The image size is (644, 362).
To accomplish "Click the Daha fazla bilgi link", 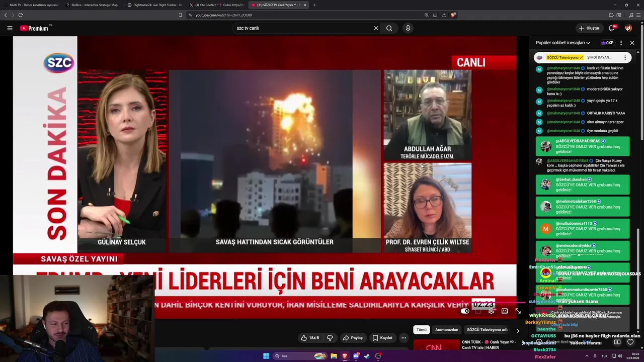I will (x=564, y=324).
